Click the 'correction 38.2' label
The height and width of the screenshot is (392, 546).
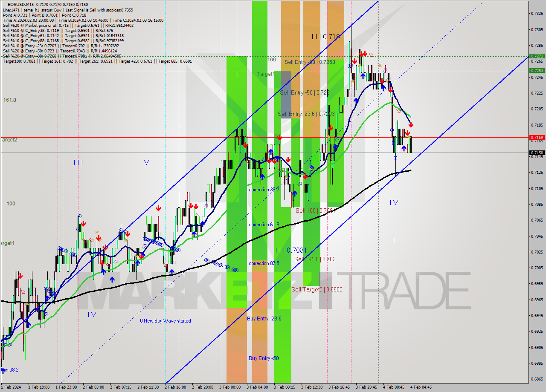tap(264, 190)
